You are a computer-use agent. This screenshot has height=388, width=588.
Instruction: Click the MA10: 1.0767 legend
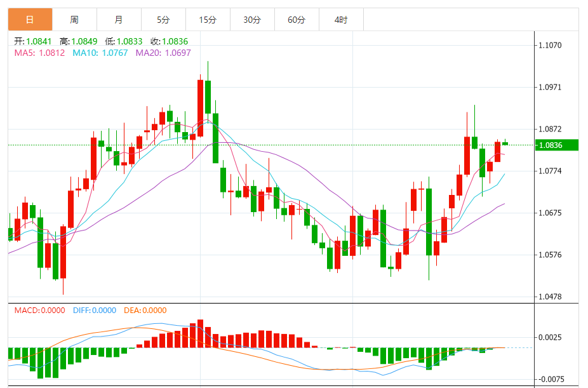tap(100, 53)
